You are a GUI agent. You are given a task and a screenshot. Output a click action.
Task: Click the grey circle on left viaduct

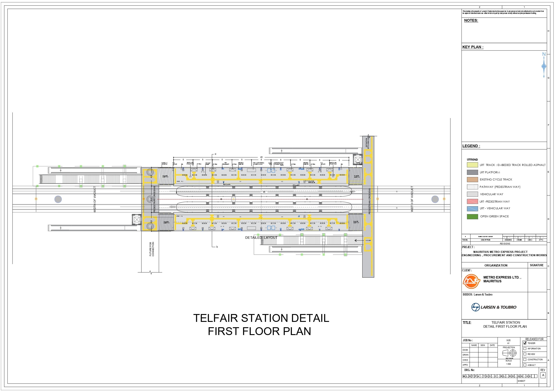point(58,199)
